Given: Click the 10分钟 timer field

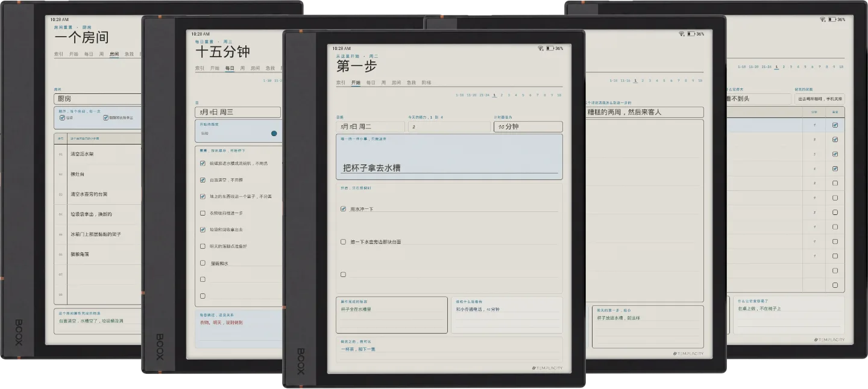Looking at the screenshot, I should pos(528,127).
